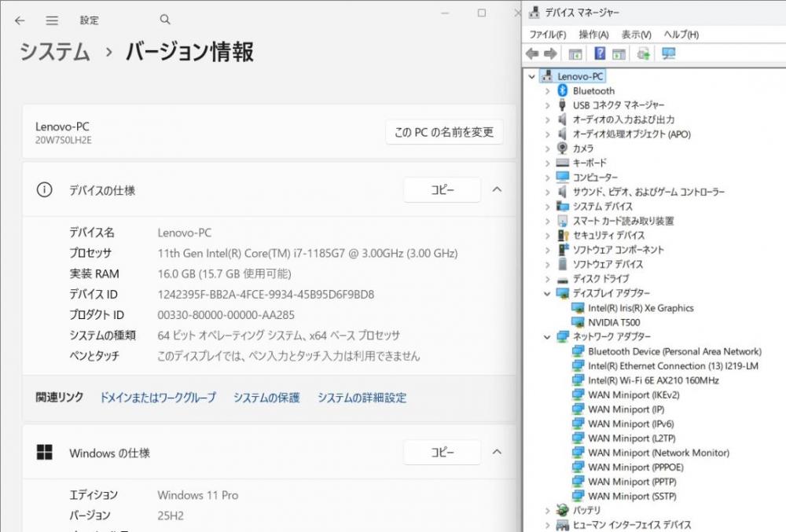Copy device specifications with コピー button
The image size is (786, 532).
point(442,190)
